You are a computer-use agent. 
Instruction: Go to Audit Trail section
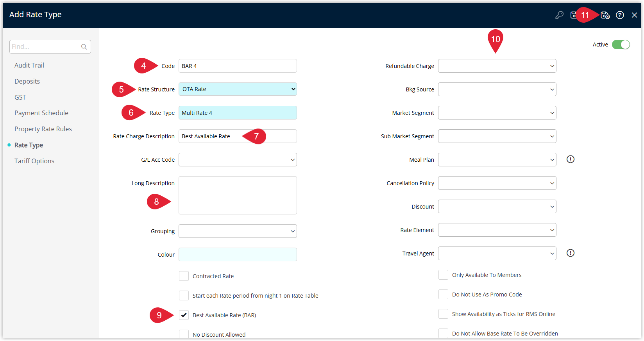coord(29,65)
